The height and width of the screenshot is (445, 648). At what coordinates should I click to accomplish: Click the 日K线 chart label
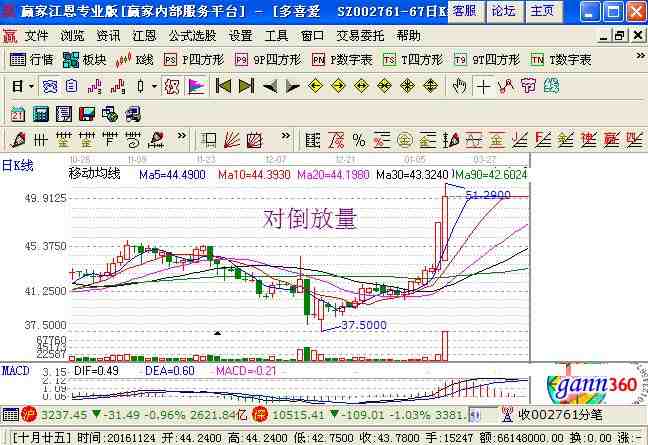[x=17, y=166]
